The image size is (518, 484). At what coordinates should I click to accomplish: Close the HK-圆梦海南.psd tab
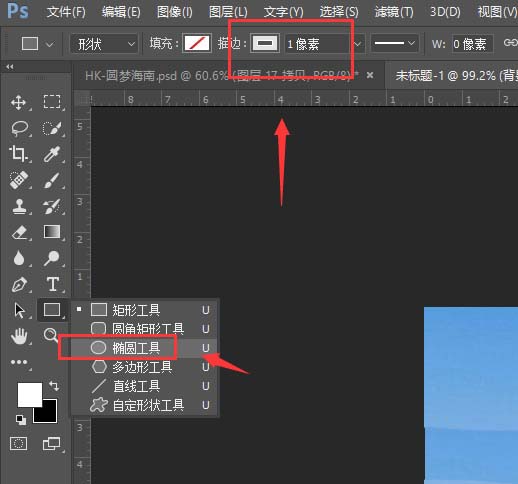point(370,75)
